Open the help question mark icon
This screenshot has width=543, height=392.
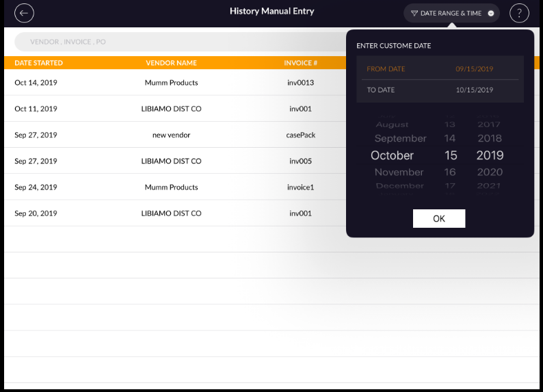point(520,13)
